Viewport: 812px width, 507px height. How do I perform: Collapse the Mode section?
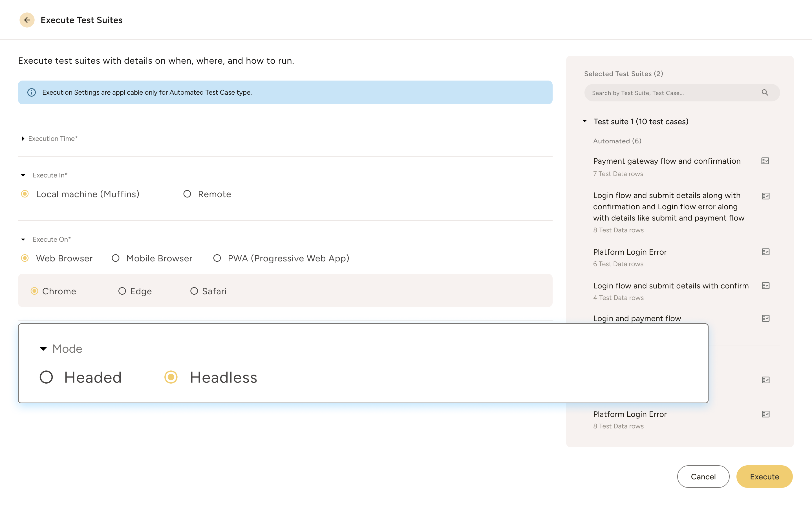pyautogui.click(x=43, y=349)
